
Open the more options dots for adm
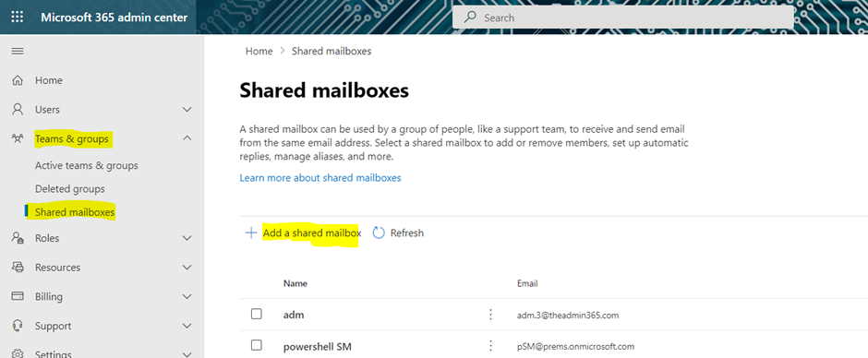[x=490, y=315]
